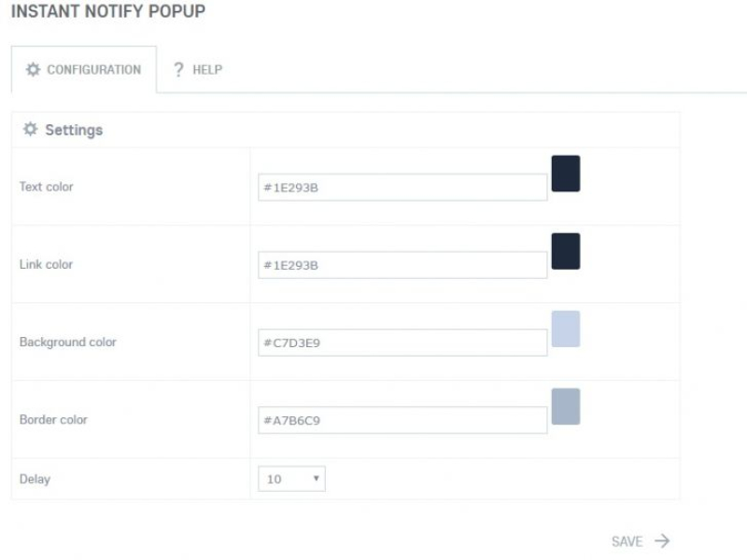
Task: Click the gear icon next to Settings heading
Action: point(30,130)
